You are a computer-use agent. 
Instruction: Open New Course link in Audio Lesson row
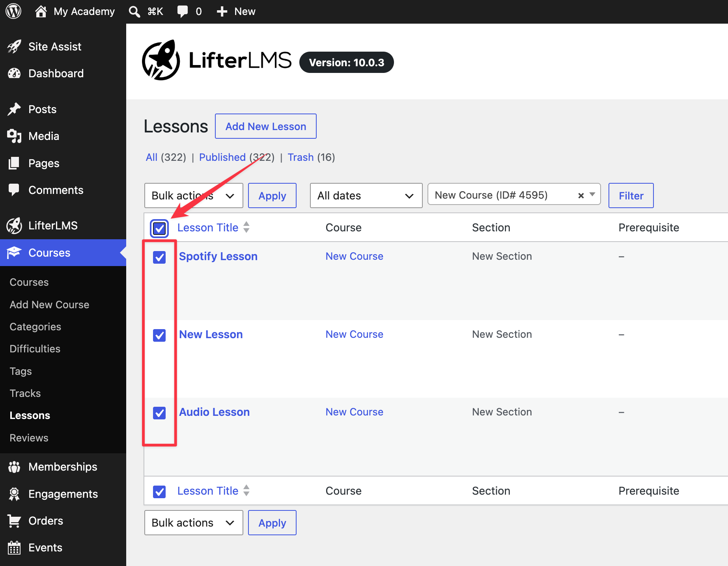355,412
